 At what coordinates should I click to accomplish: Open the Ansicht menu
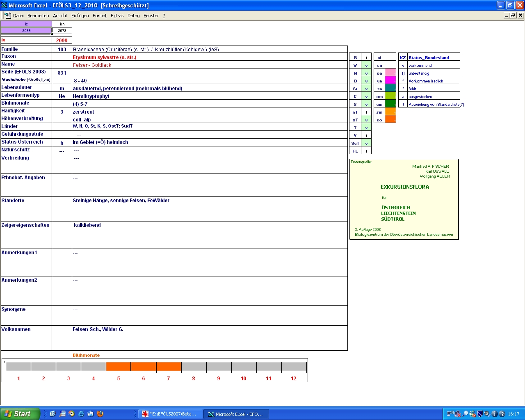60,16
